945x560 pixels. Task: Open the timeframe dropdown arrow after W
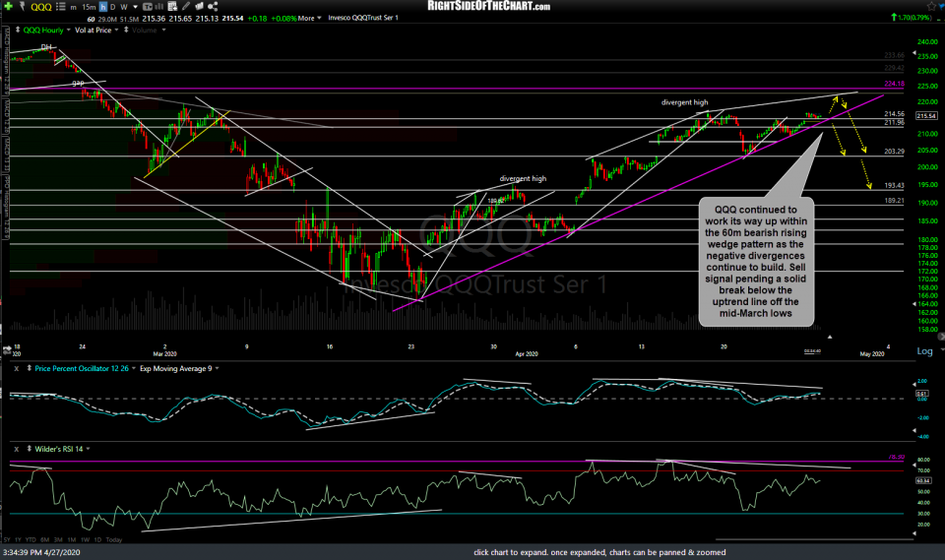click(135, 7)
